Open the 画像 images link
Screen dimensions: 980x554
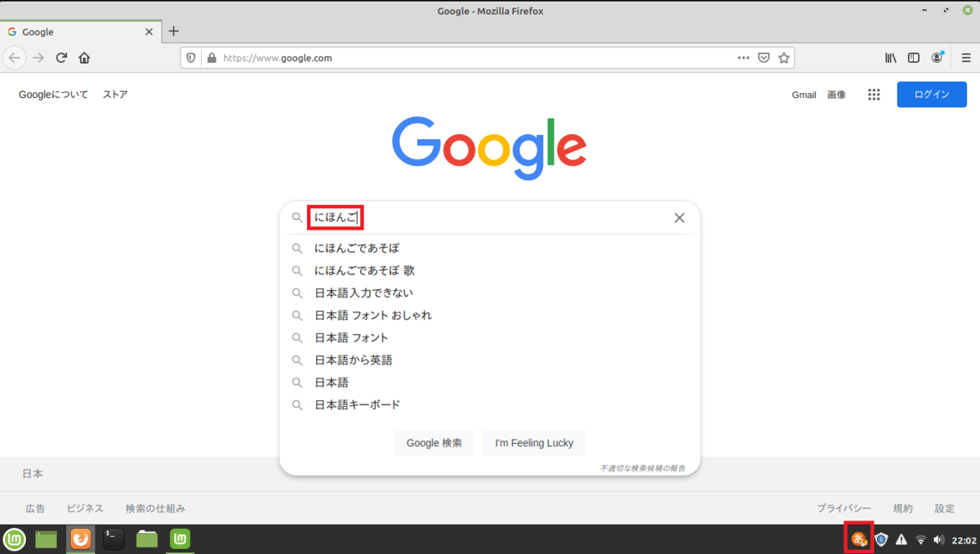coord(836,95)
